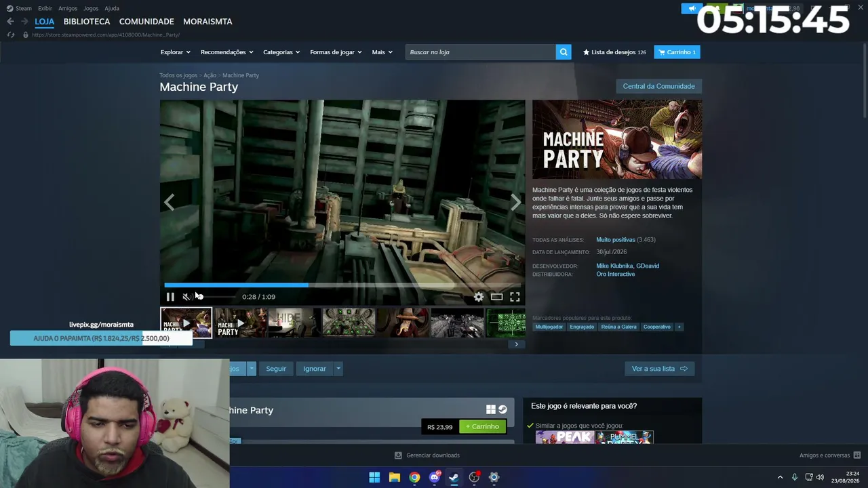Switch to the LOJA tab
The height and width of the screenshot is (488, 868).
pos(45,22)
